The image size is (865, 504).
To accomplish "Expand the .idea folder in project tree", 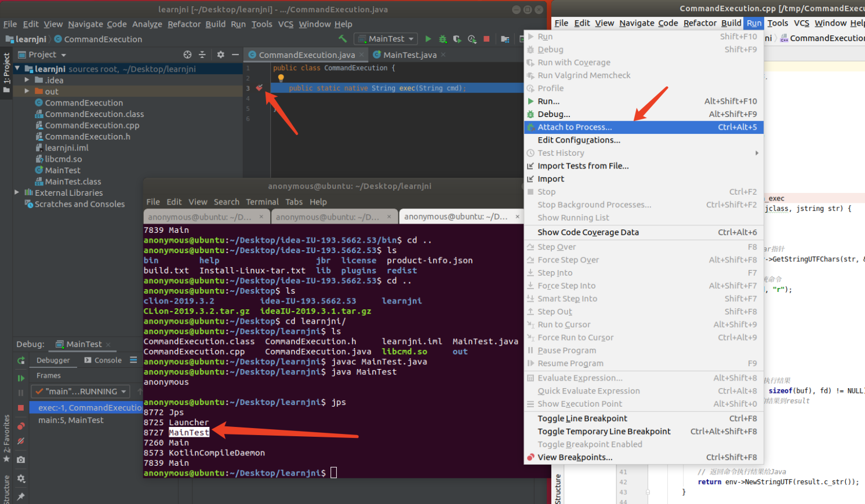I will [27, 80].
